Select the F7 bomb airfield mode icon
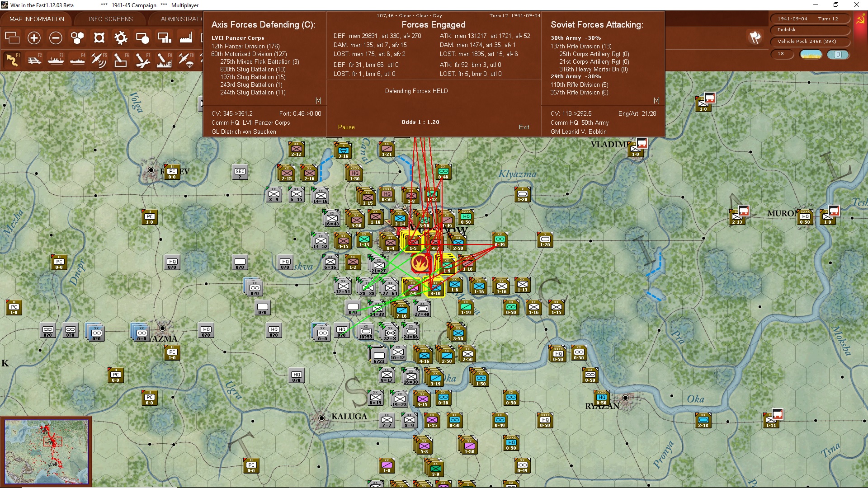 coord(142,60)
